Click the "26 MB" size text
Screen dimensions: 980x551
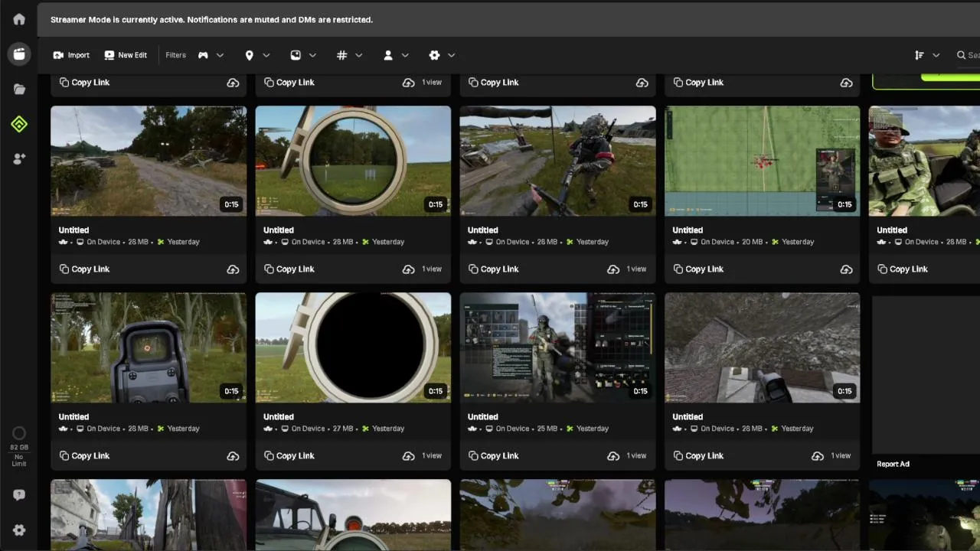coord(547,242)
